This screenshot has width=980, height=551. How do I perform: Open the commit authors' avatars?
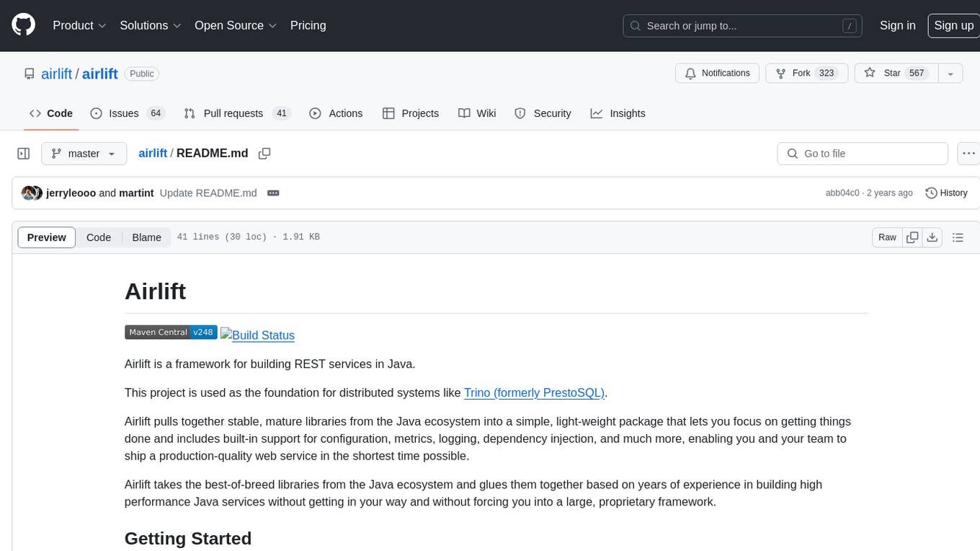tap(32, 193)
